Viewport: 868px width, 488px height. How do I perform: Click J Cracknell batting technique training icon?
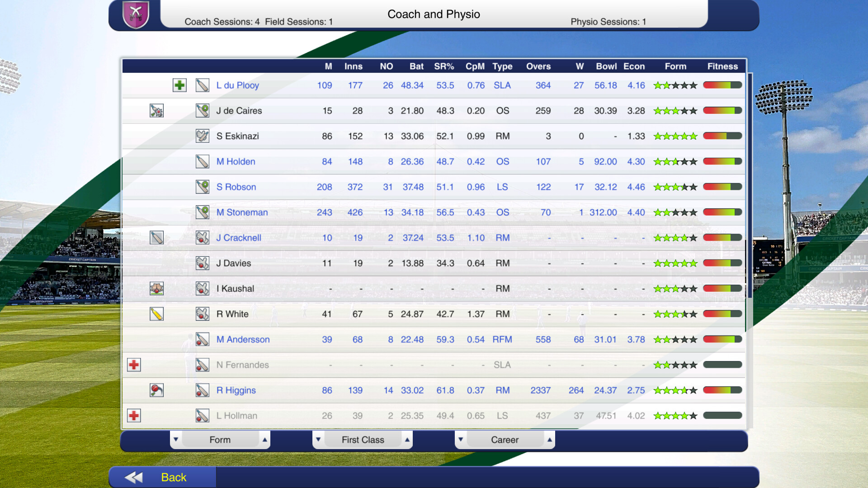pos(156,238)
